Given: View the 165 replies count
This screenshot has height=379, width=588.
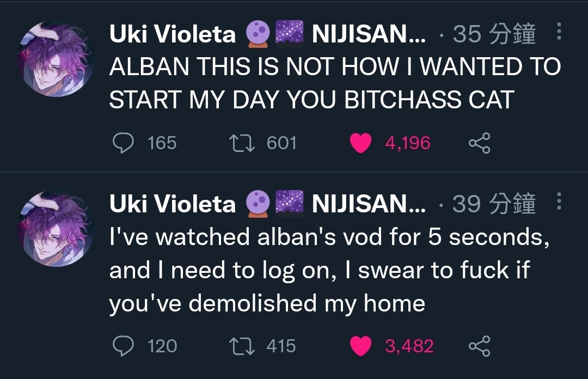Looking at the screenshot, I should tap(162, 143).
